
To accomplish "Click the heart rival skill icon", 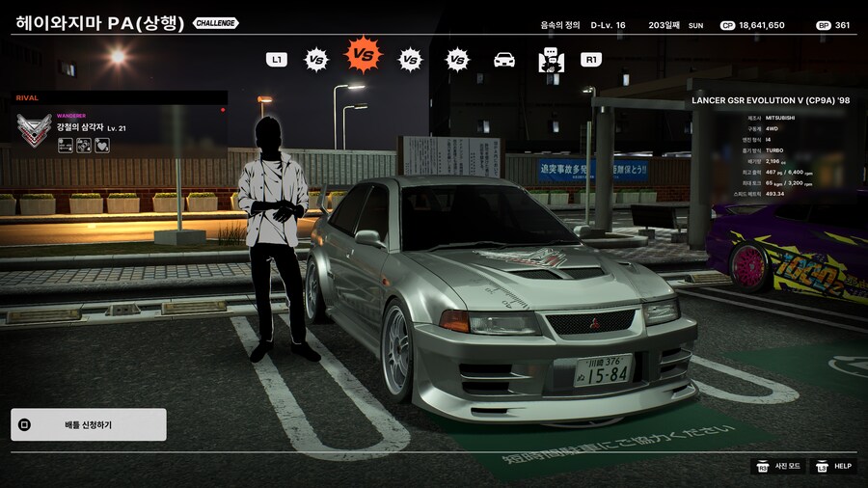I will [101, 146].
